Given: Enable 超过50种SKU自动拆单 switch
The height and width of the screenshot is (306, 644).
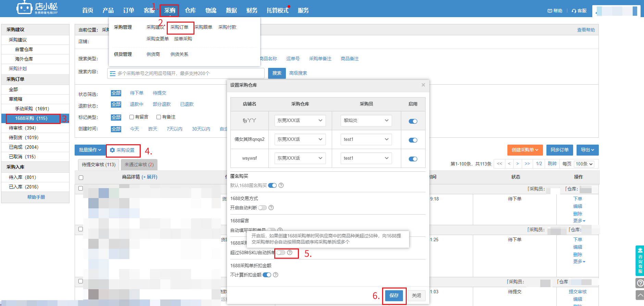Looking at the screenshot, I should [281, 253].
